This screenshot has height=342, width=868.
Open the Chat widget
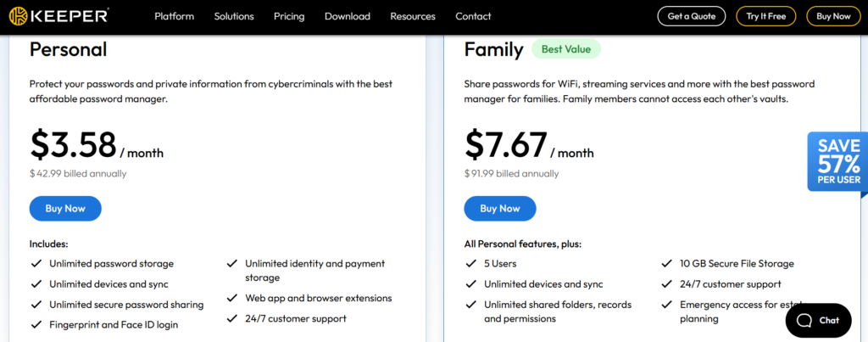818,321
